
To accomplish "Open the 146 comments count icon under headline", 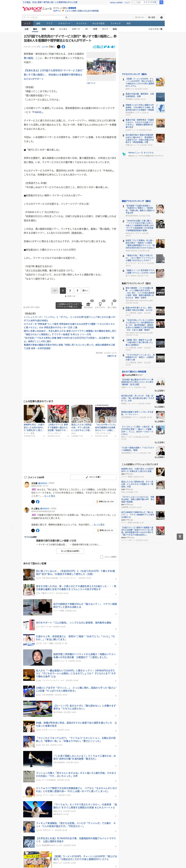I will (x=45, y=47).
